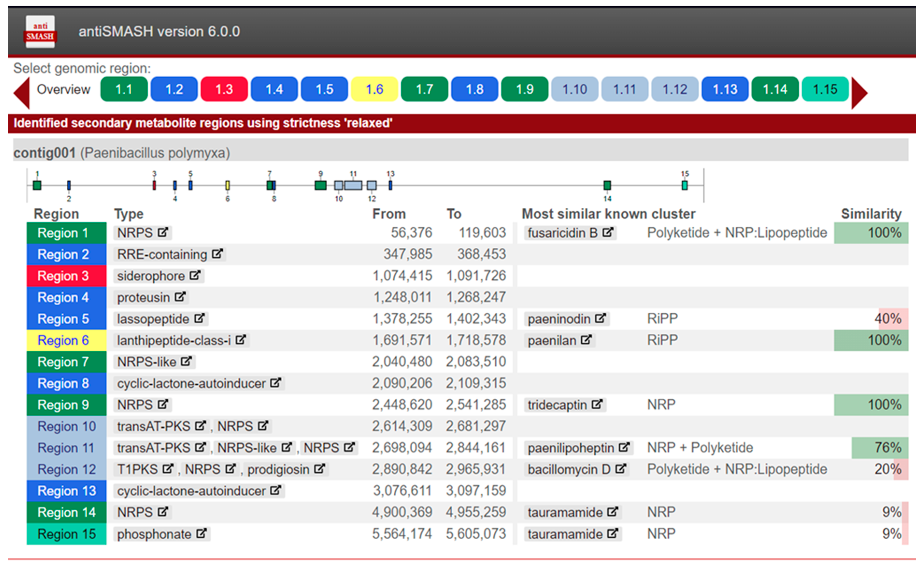The image size is (924, 569).
Task: Select the Overview tab
Action: pos(63,90)
